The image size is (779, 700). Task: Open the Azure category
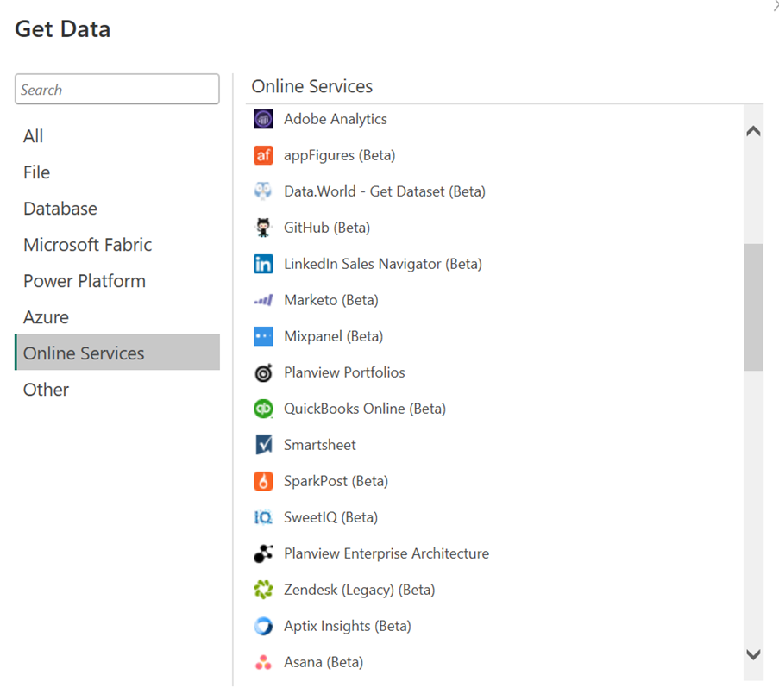(x=46, y=317)
